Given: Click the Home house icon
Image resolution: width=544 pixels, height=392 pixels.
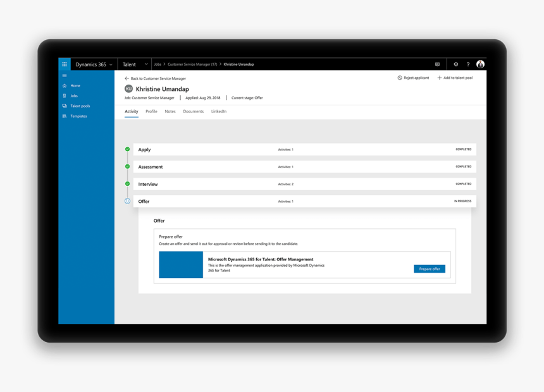Looking at the screenshot, I should point(65,86).
